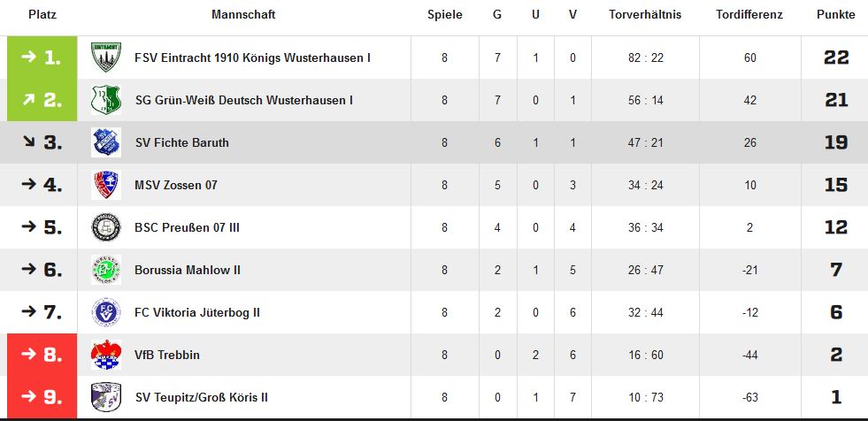Click the Spiele column header
Image resolution: width=868 pixels, height=421 pixels.
coord(444,15)
